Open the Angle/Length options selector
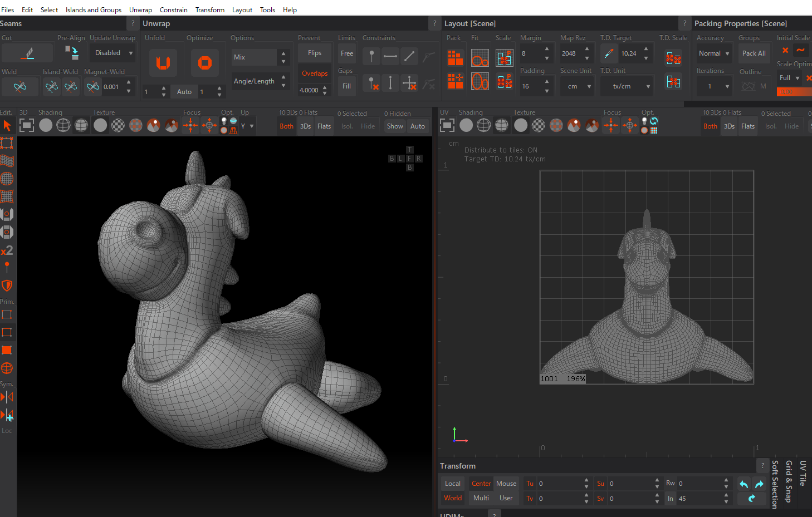This screenshot has width=812, height=517. (x=261, y=81)
